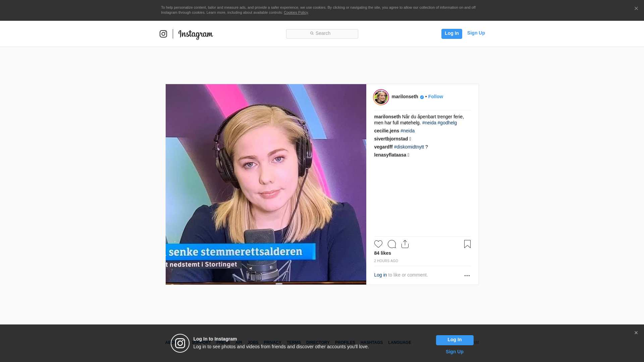
Task: Open more options three-dot menu
Action: pos(467,276)
